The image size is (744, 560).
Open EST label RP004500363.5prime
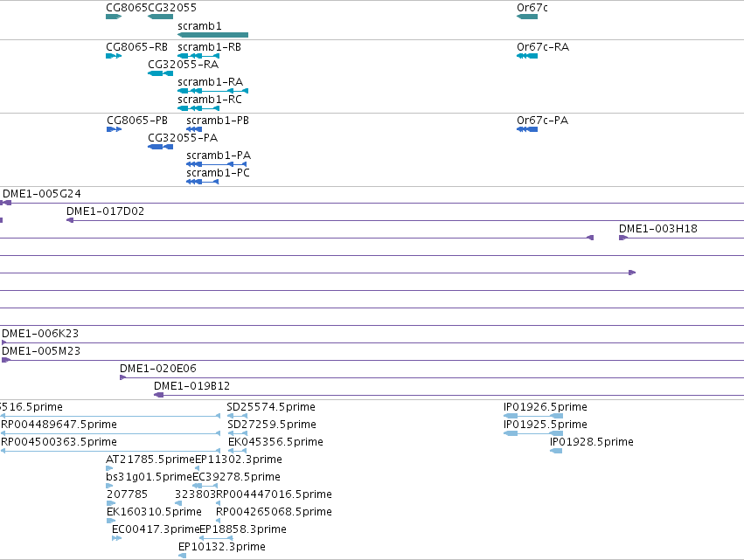pyautogui.click(x=59, y=442)
